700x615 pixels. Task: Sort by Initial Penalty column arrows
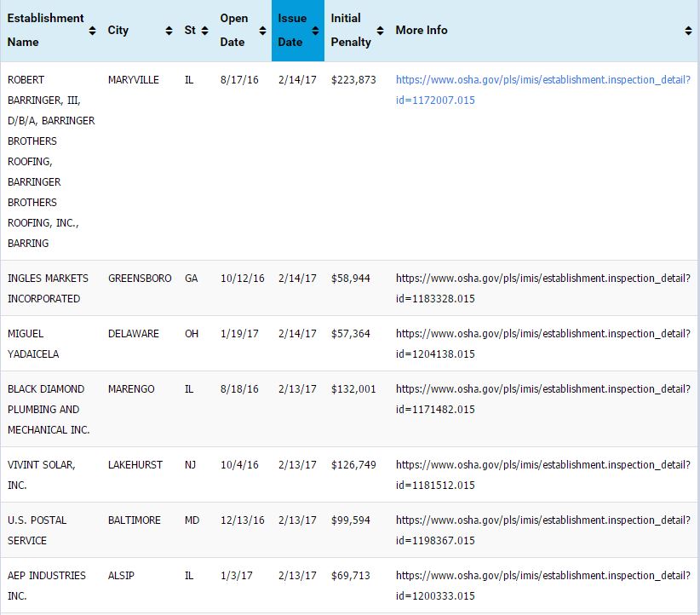tap(380, 31)
